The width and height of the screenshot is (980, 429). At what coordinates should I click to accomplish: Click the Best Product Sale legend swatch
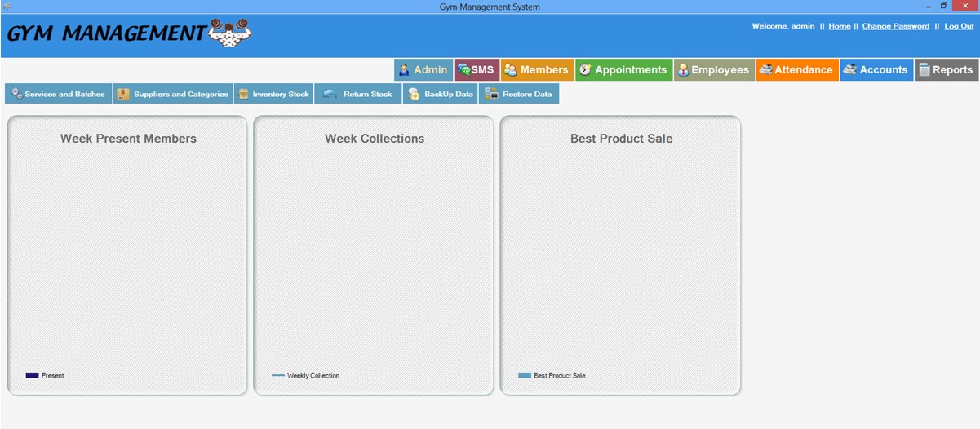coord(524,375)
